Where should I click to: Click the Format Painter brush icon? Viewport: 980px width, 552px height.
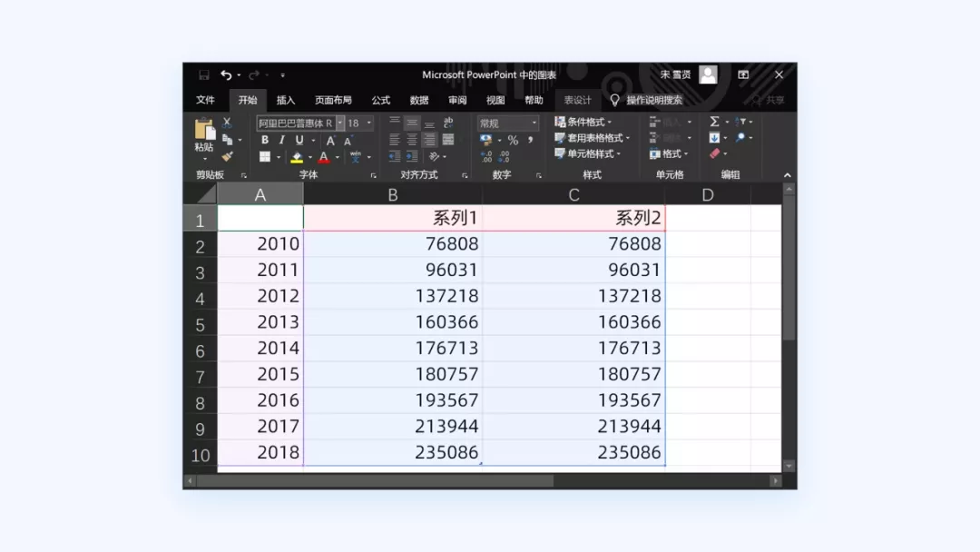coord(227,156)
